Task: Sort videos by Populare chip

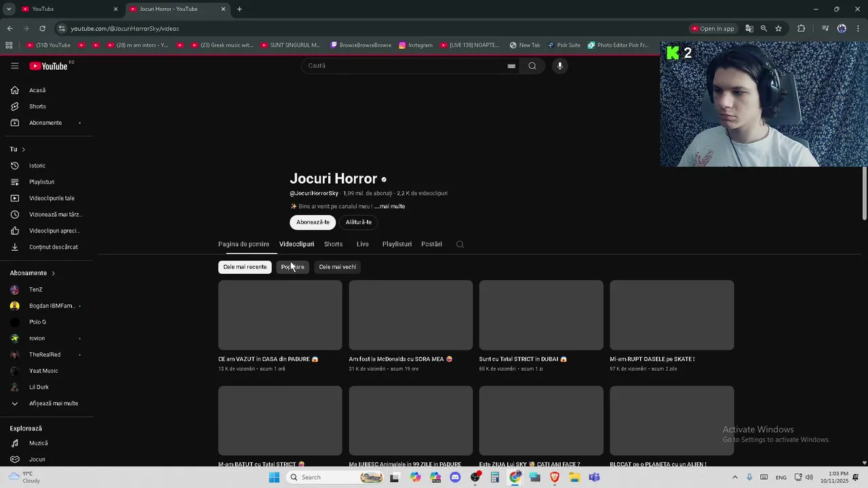Action: click(x=292, y=267)
